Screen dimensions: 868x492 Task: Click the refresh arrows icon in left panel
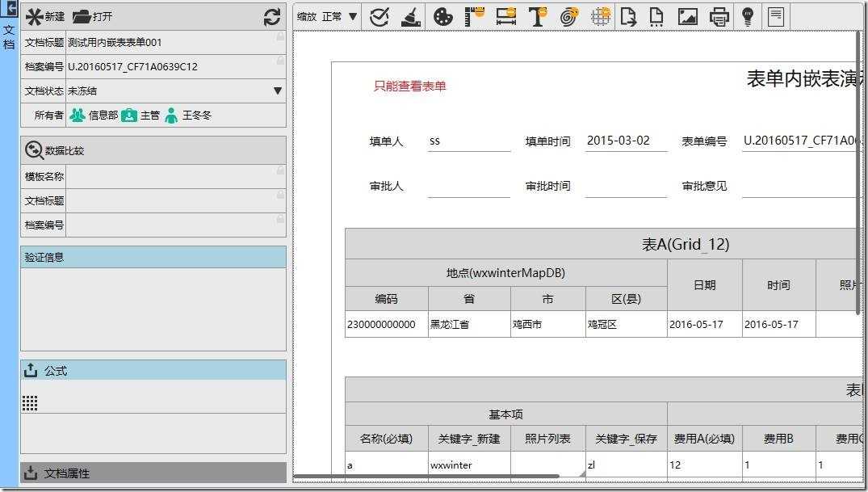coord(272,17)
